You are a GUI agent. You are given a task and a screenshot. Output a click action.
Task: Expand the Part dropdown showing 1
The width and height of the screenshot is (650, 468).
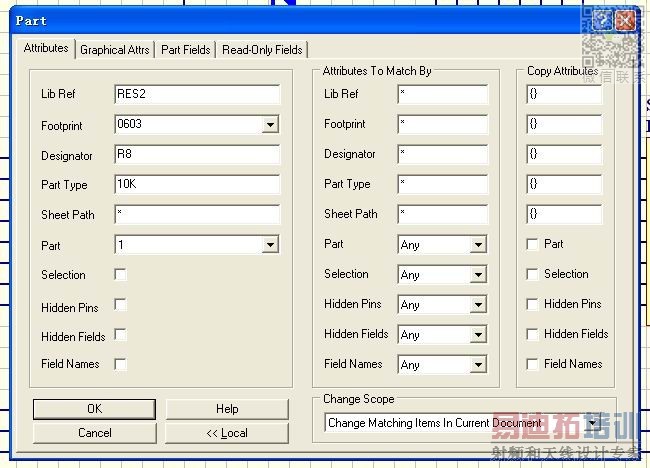click(x=270, y=245)
